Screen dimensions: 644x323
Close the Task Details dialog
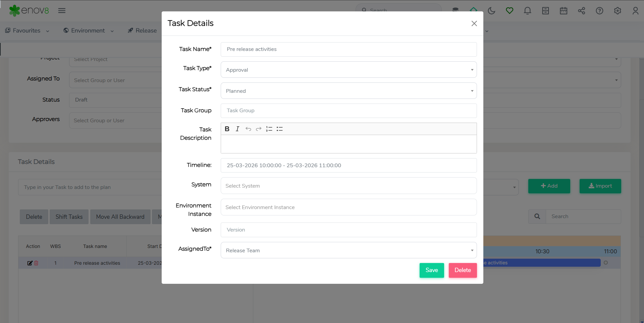click(474, 23)
